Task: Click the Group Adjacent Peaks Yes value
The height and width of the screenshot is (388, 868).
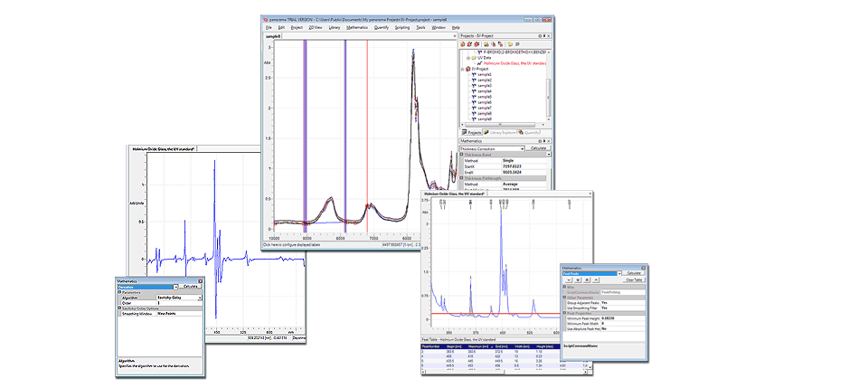Action: (605, 303)
